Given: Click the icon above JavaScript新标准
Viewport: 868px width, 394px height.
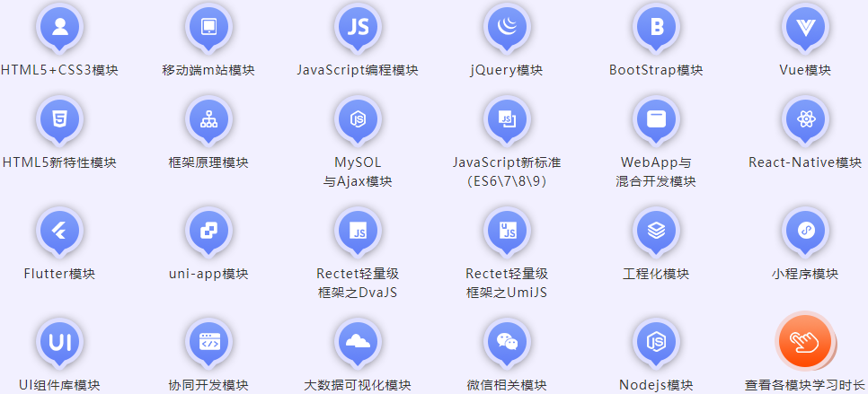Looking at the screenshot, I should [507, 119].
